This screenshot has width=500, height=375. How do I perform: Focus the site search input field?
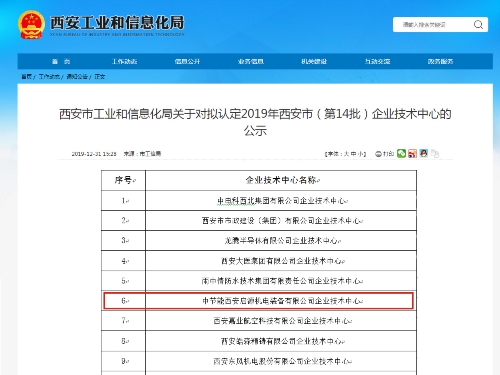point(433,25)
